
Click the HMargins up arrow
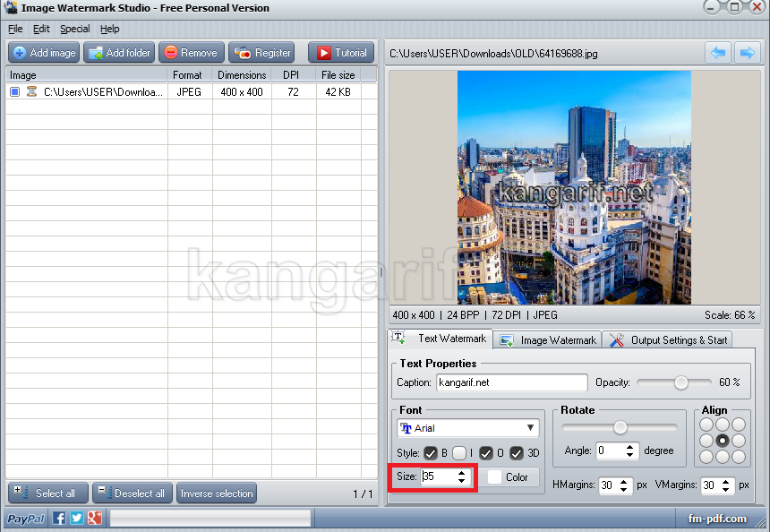click(x=623, y=482)
